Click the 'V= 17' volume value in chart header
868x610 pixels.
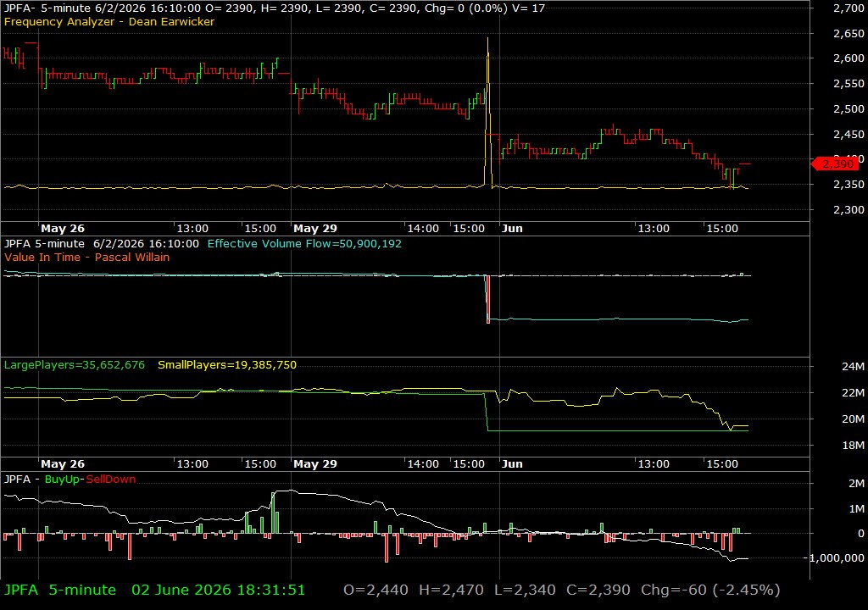[530, 8]
